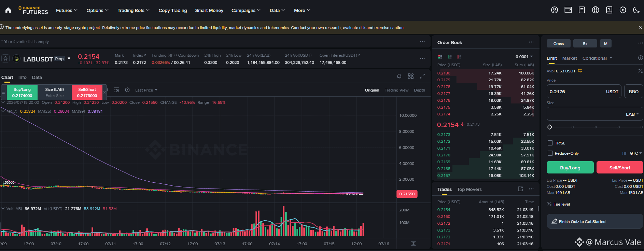Expand the LAB size unit dropdown
This screenshot has height=251, width=644.
click(x=632, y=114)
